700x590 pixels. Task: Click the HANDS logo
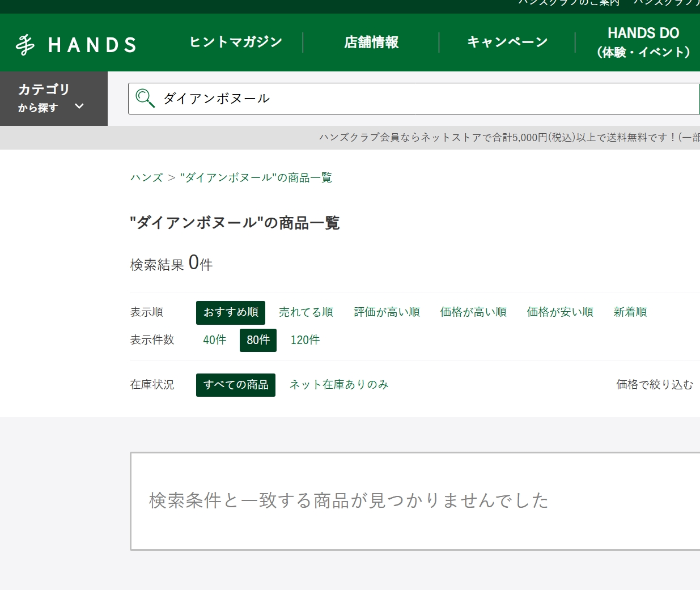click(x=76, y=44)
